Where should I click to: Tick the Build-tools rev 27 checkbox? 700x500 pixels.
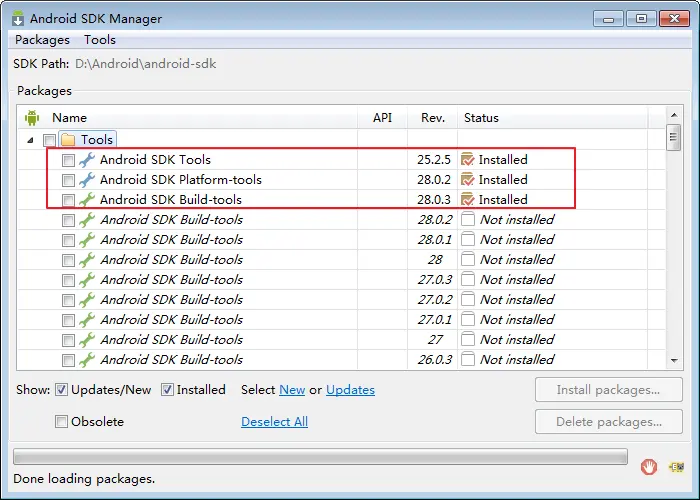point(68,341)
